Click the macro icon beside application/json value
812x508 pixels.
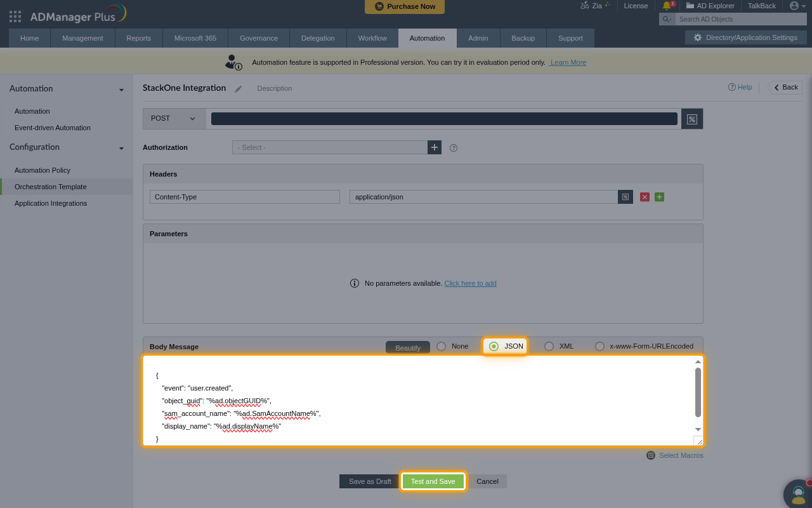[x=625, y=197]
